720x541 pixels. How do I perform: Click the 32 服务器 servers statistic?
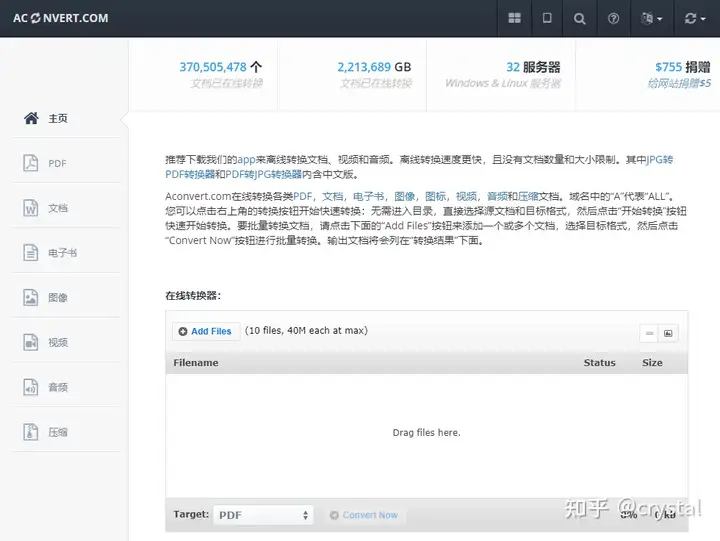[x=533, y=67]
